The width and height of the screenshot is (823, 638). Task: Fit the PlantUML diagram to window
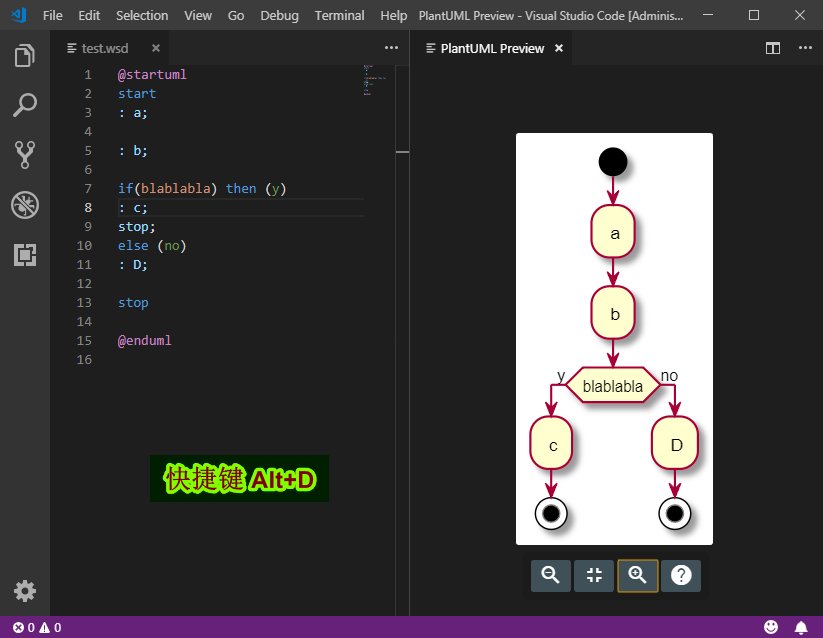pos(594,576)
